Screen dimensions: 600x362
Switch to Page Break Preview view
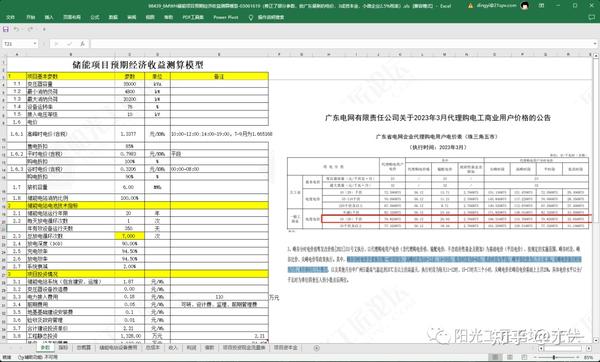coord(524,357)
